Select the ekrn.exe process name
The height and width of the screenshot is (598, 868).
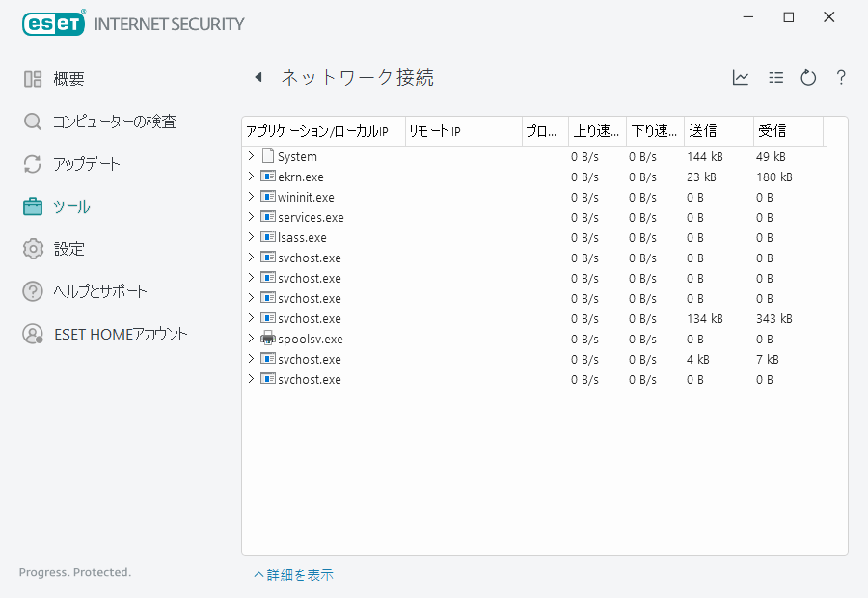click(301, 177)
